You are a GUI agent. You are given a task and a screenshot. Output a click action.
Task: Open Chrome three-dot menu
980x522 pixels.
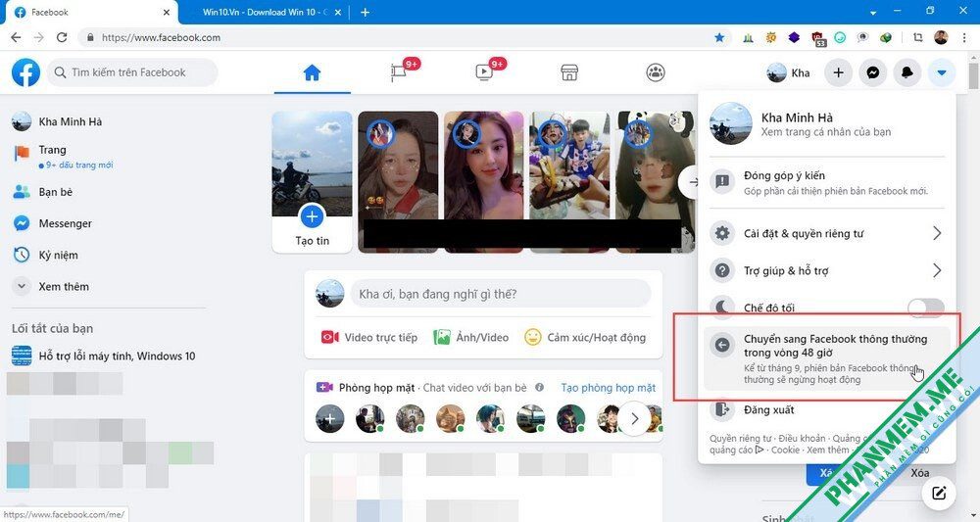(x=964, y=37)
